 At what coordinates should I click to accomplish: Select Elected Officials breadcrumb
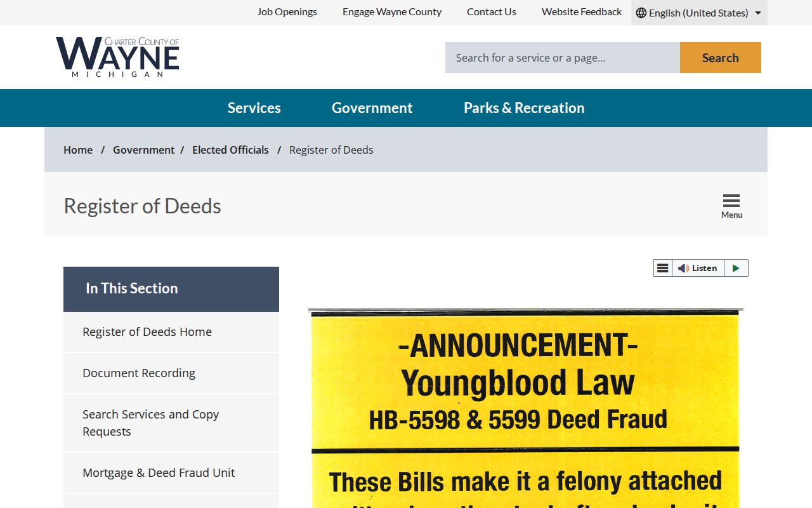(x=230, y=150)
